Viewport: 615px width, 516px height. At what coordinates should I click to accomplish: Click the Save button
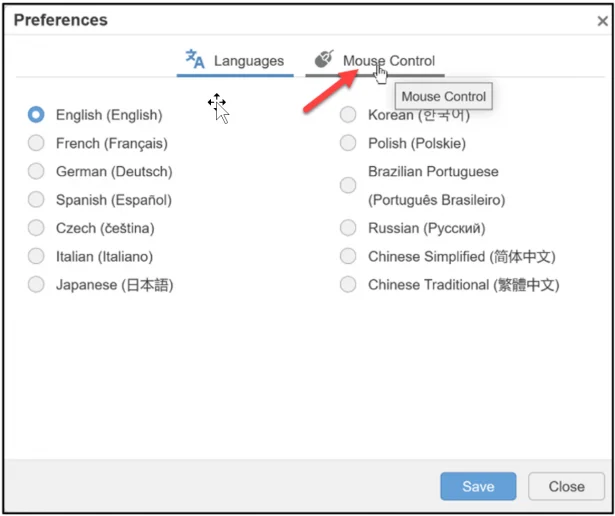point(478,486)
